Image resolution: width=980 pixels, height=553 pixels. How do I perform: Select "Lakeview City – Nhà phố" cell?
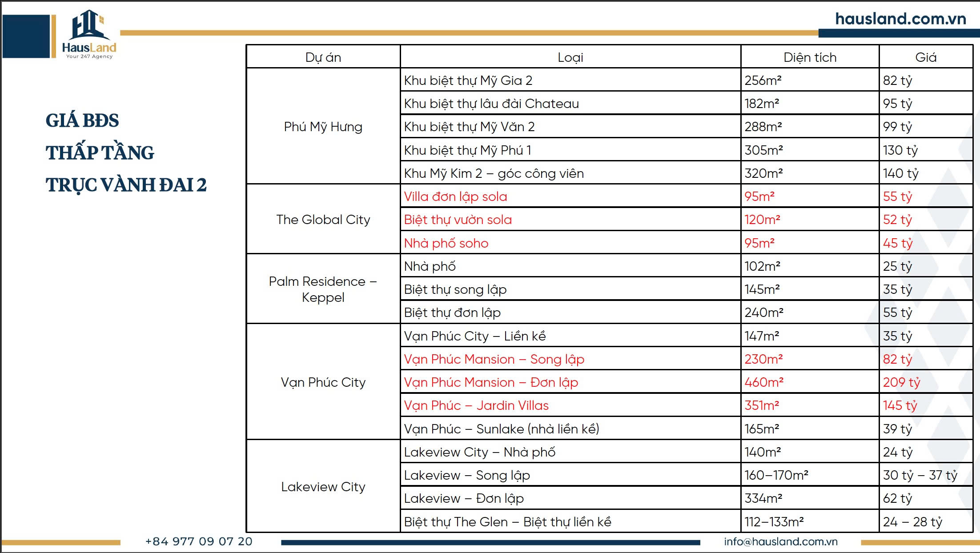(570, 452)
